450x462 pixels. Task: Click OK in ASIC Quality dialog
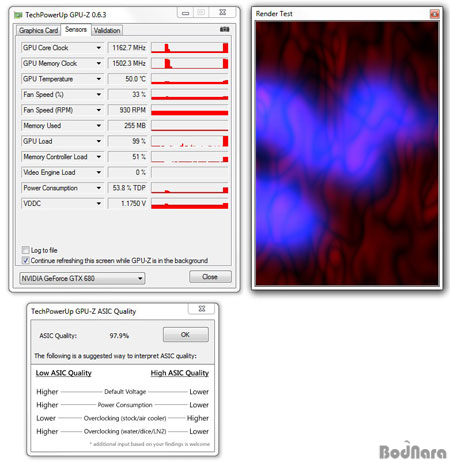tap(186, 334)
